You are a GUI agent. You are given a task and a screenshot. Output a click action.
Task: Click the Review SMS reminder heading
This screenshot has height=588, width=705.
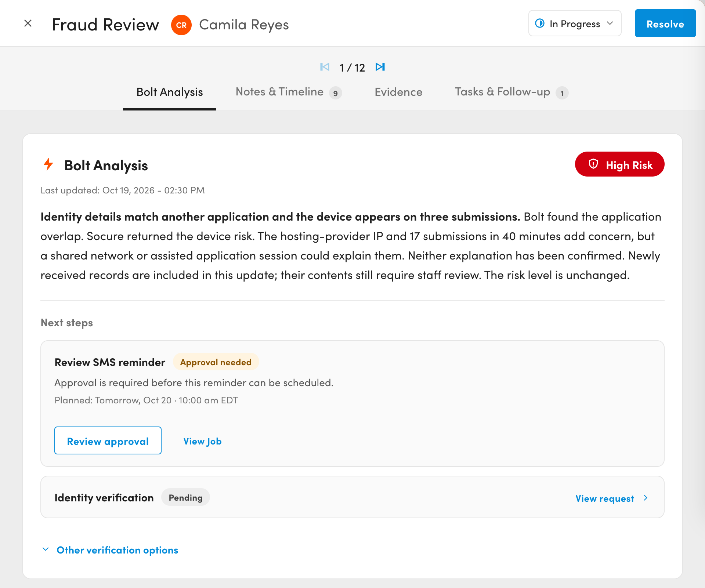pos(110,362)
